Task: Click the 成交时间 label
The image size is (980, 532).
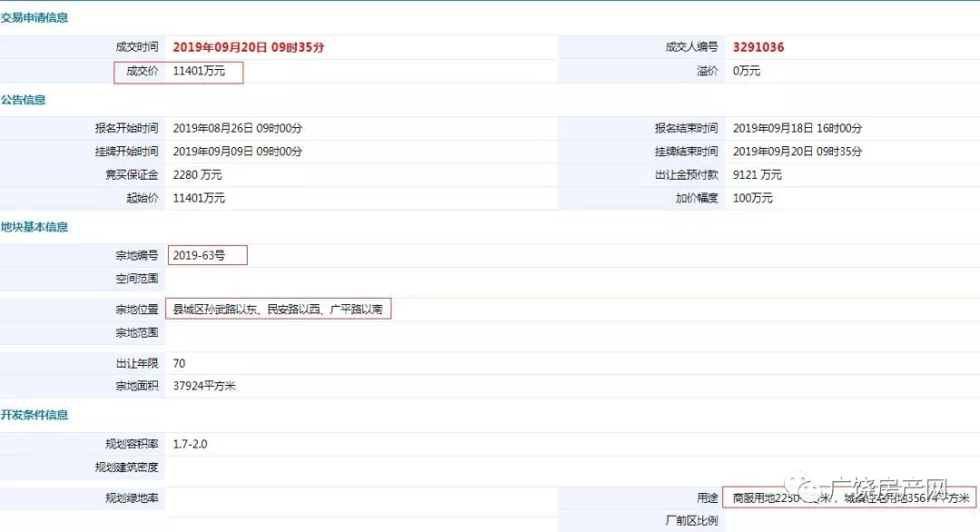Action: [137, 47]
